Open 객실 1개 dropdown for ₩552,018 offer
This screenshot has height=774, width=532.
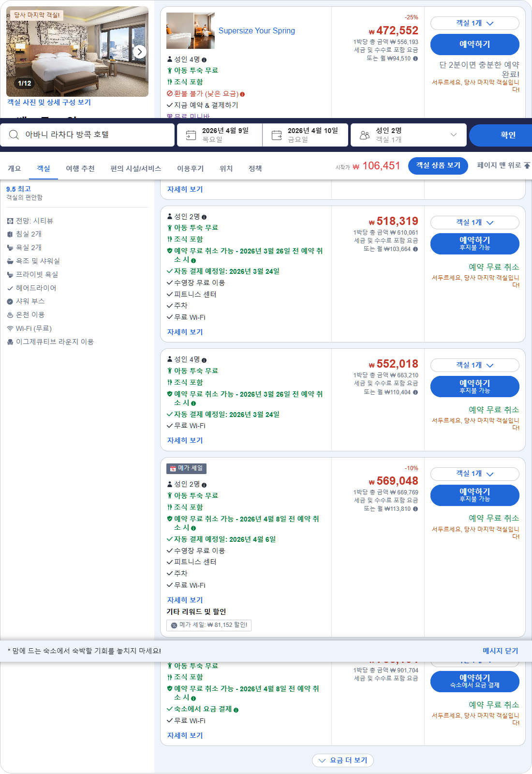pos(474,365)
